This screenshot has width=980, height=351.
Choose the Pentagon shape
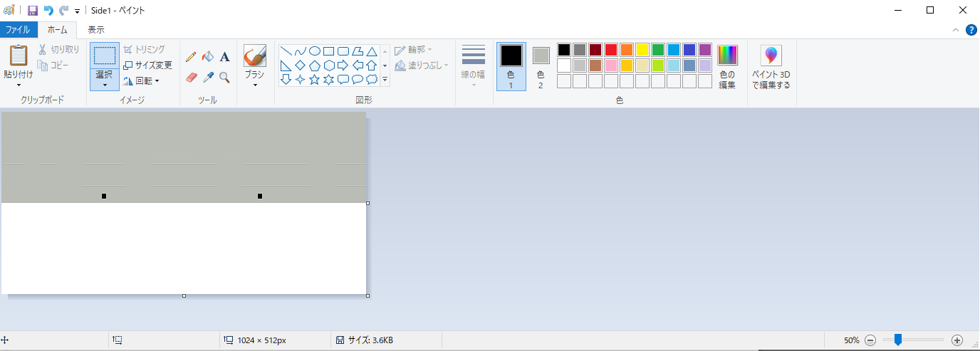click(314, 66)
